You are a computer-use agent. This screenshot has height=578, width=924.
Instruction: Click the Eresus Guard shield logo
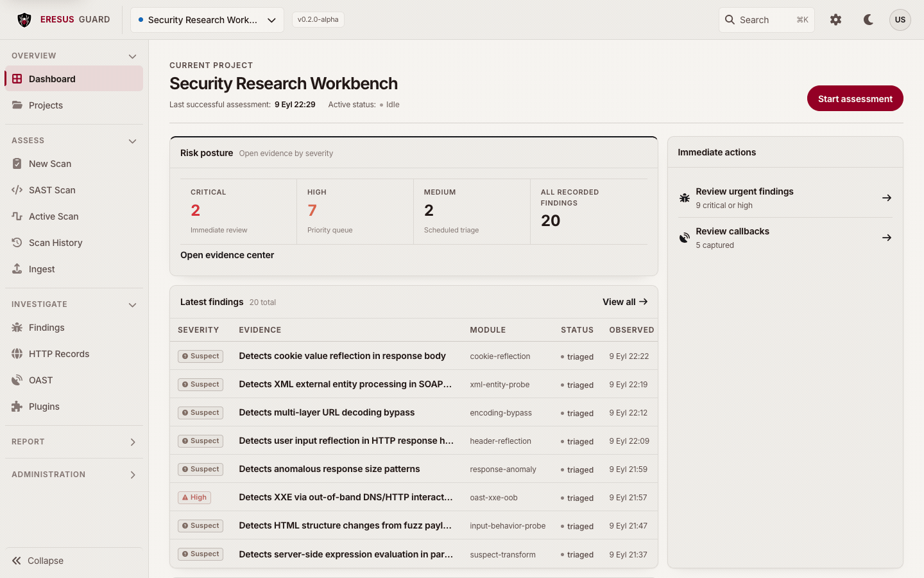pos(24,20)
